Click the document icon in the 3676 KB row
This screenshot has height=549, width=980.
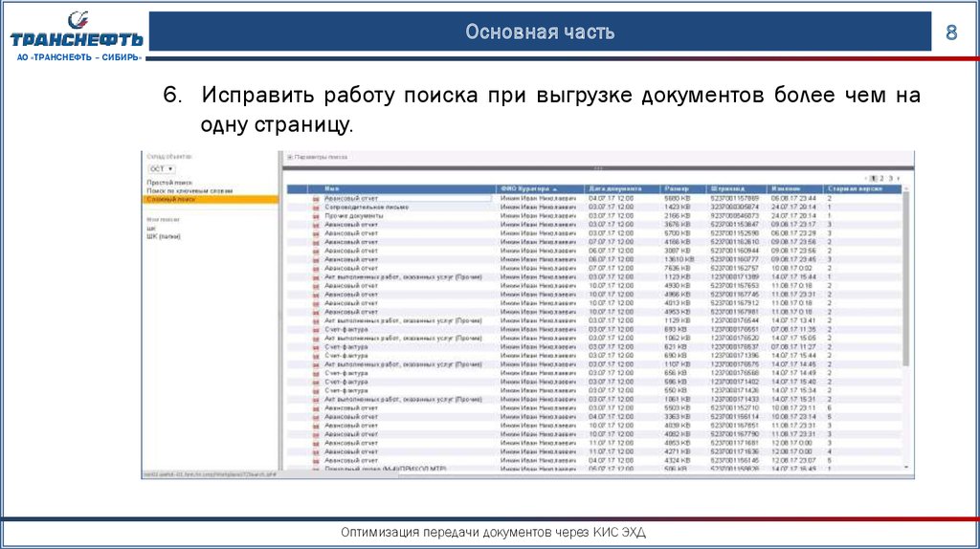click(316, 225)
